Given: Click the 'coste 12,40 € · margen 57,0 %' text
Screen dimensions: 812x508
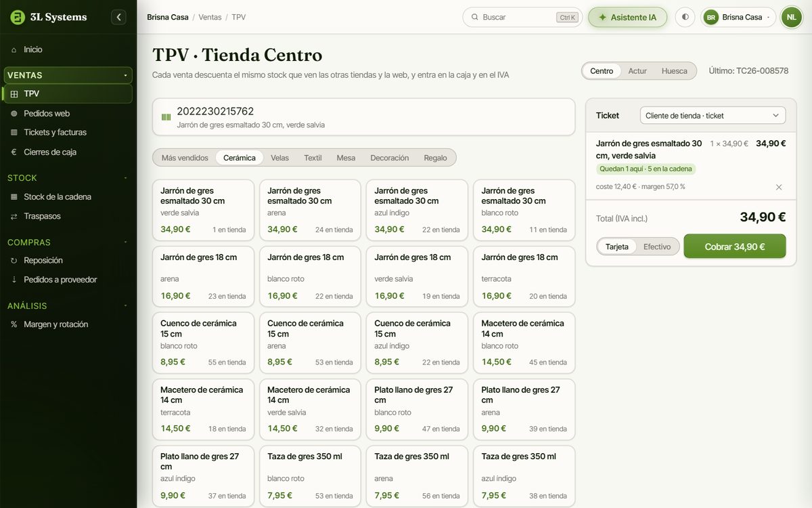Looking at the screenshot, I should (640, 187).
